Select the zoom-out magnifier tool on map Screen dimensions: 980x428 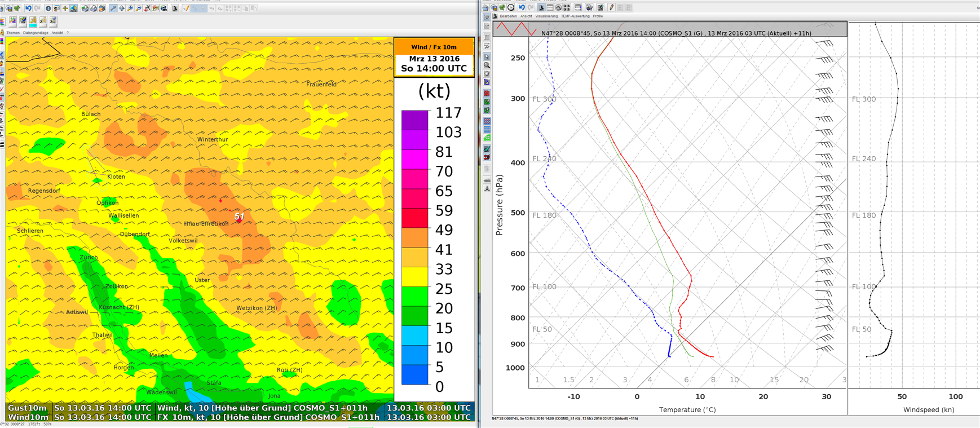[x=139, y=8]
